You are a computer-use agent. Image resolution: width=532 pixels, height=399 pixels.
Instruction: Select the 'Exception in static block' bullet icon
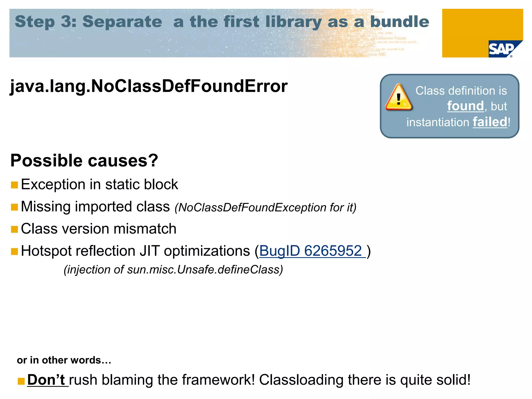15,185
